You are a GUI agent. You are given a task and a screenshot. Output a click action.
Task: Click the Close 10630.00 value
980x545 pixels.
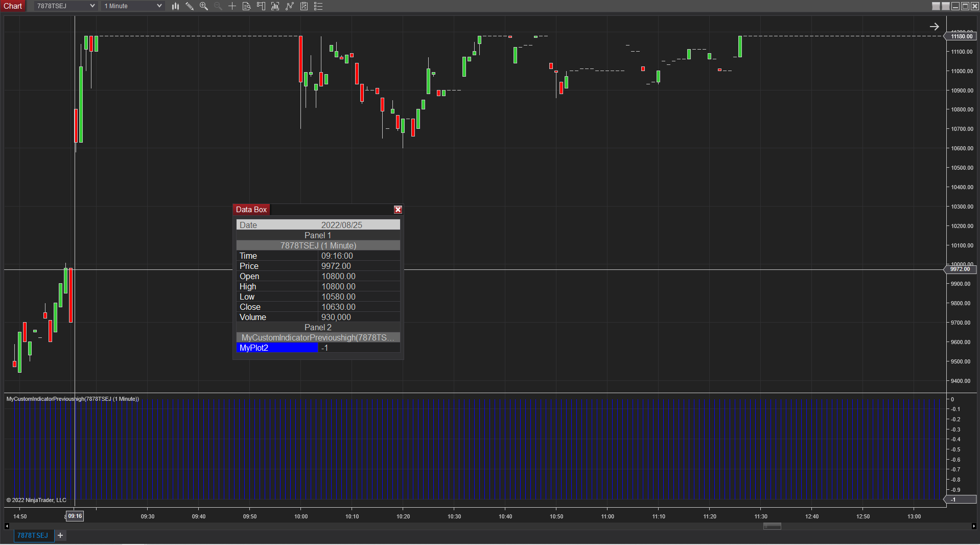[x=338, y=307]
